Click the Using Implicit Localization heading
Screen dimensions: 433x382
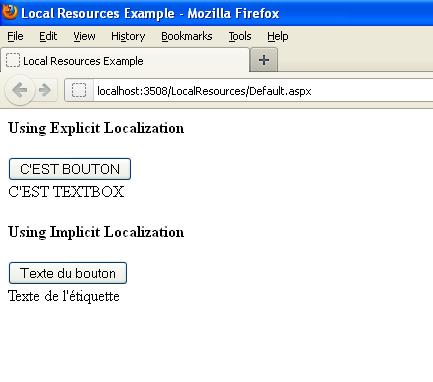96,232
